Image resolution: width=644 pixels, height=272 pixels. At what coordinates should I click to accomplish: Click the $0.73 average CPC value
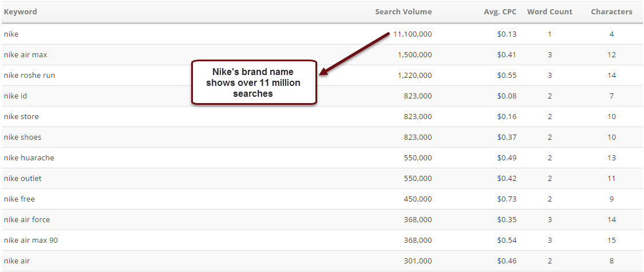click(507, 199)
